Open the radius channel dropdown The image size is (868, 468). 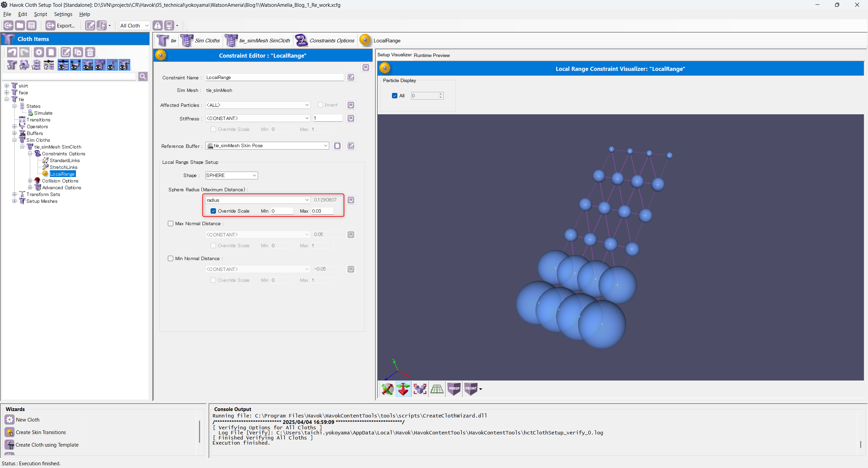coord(258,200)
